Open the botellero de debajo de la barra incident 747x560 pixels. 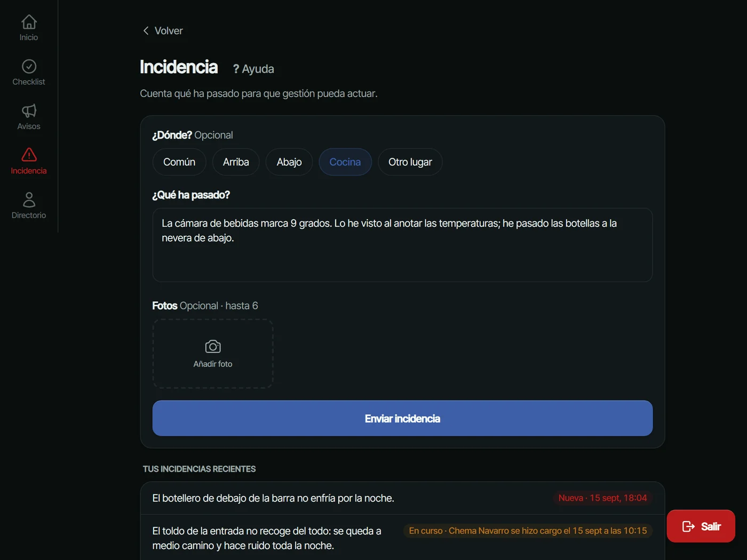(402, 498)
